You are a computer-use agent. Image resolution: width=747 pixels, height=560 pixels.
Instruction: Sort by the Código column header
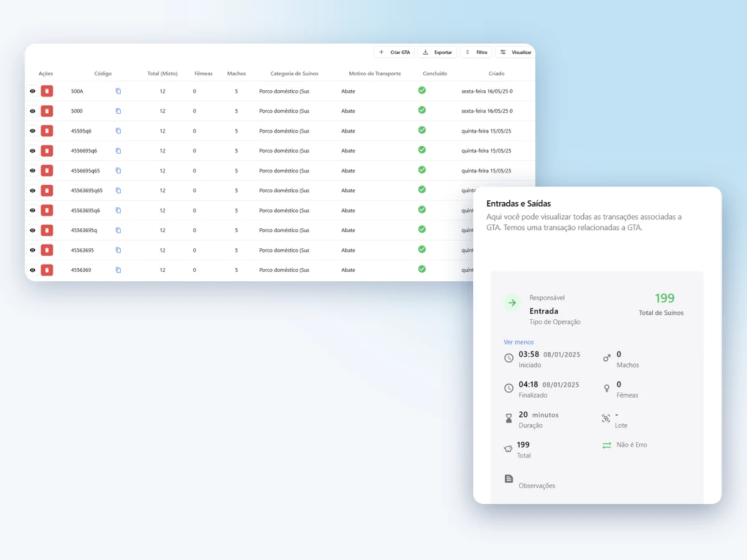[x=103, y=73]
